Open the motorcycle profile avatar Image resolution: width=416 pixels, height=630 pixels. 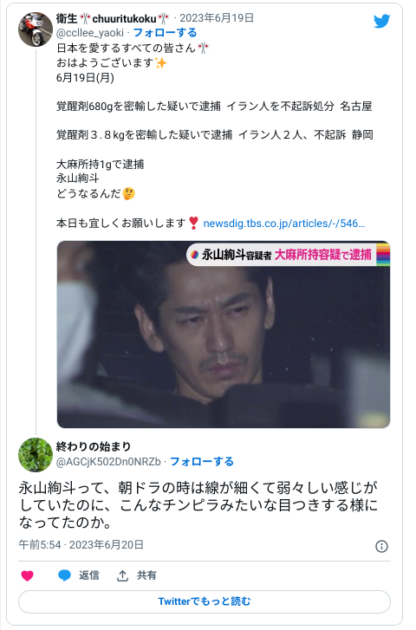pos(35,29)
